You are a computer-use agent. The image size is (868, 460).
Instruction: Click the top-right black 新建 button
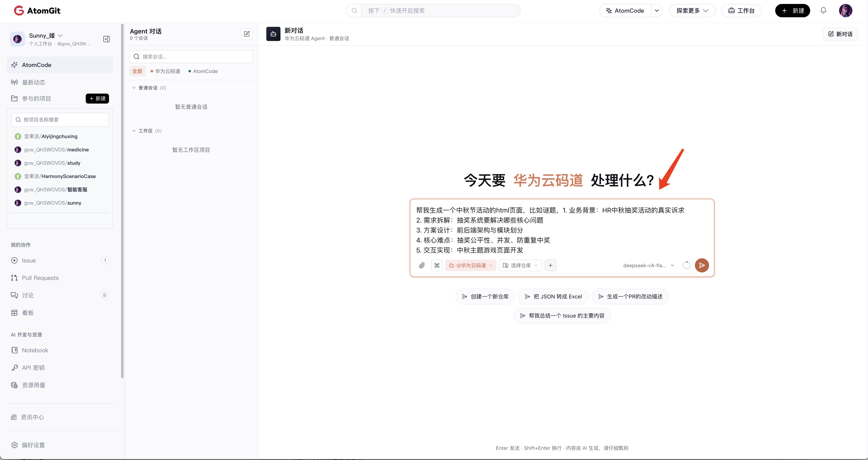[x=792, y=10]
